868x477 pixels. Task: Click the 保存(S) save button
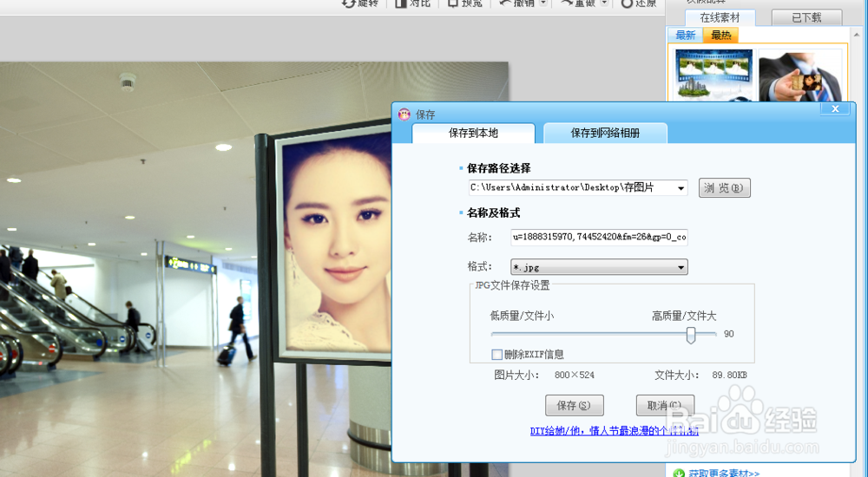(x=574, y=406)
